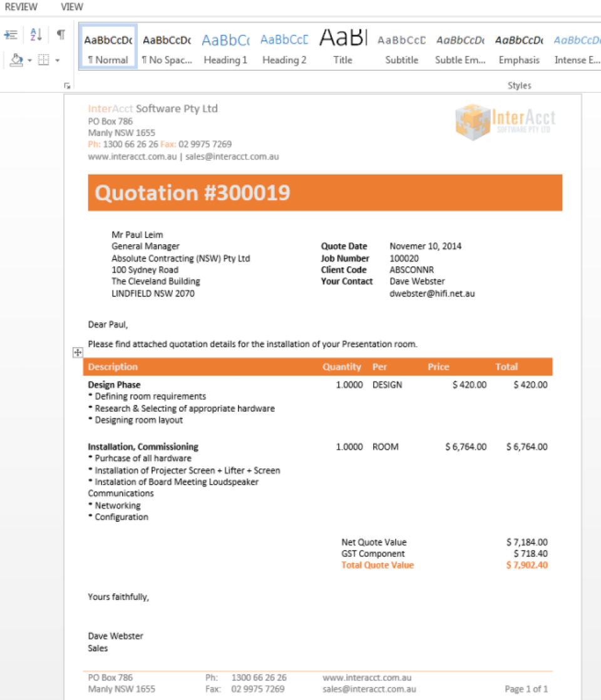Click the Price column header
The width and height of the screenshot is (601, 700).
(438, 367)
